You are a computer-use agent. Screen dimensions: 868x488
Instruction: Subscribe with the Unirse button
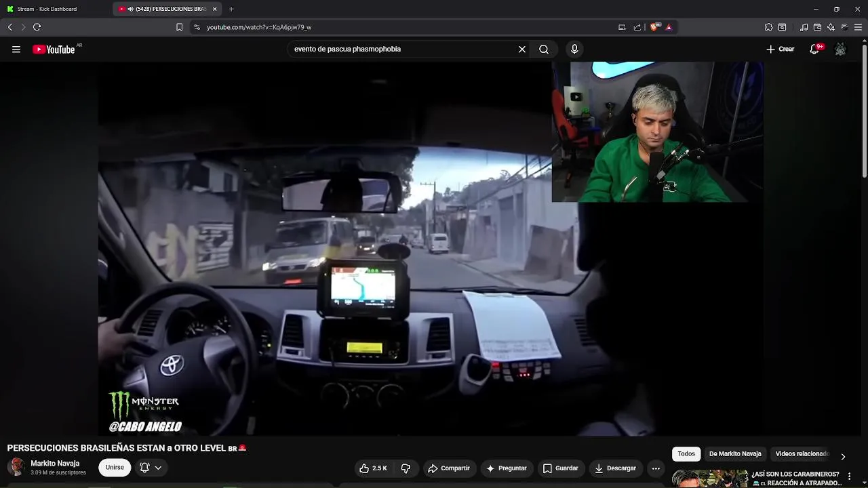point(115,468)
